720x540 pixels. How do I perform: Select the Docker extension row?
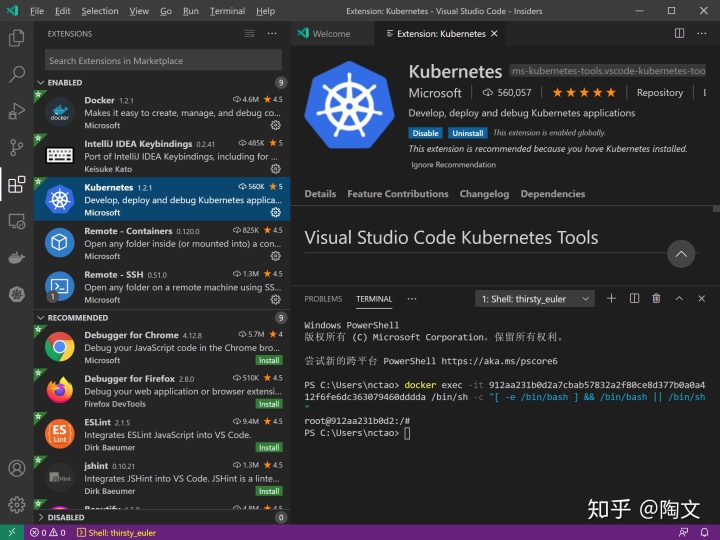[162, 112]
